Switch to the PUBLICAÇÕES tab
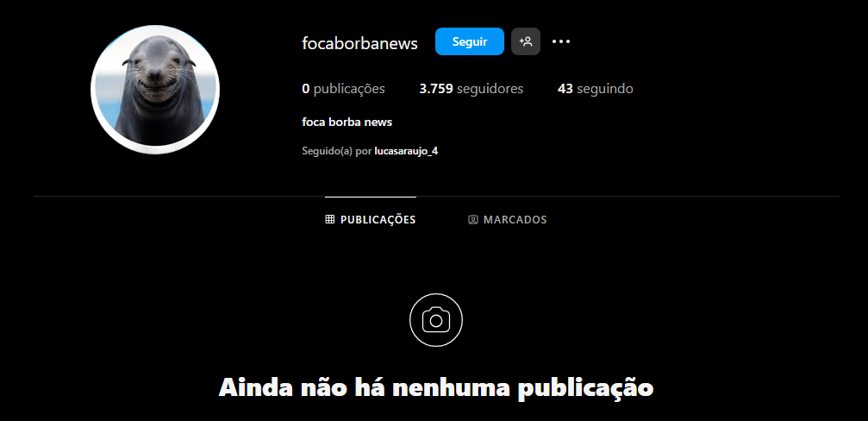The height and width of the screenshot is (421, 868). pyautogui.click(x=371, y=219)
